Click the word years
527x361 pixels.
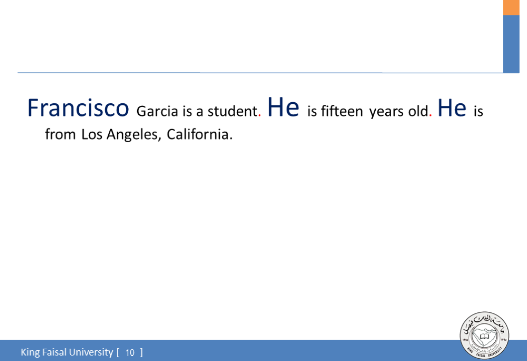pyautogui.click(x=387, y=112)
